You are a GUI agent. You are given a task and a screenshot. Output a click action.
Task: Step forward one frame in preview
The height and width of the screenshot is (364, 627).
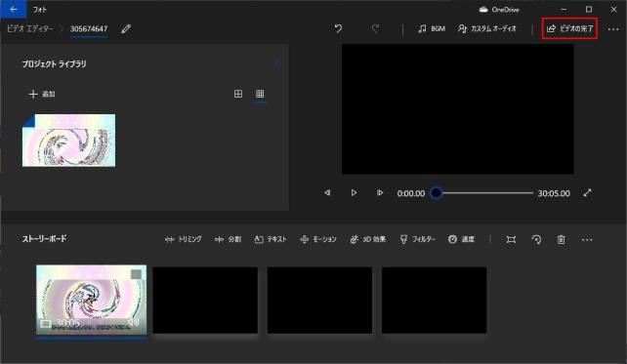pos(380,192)
